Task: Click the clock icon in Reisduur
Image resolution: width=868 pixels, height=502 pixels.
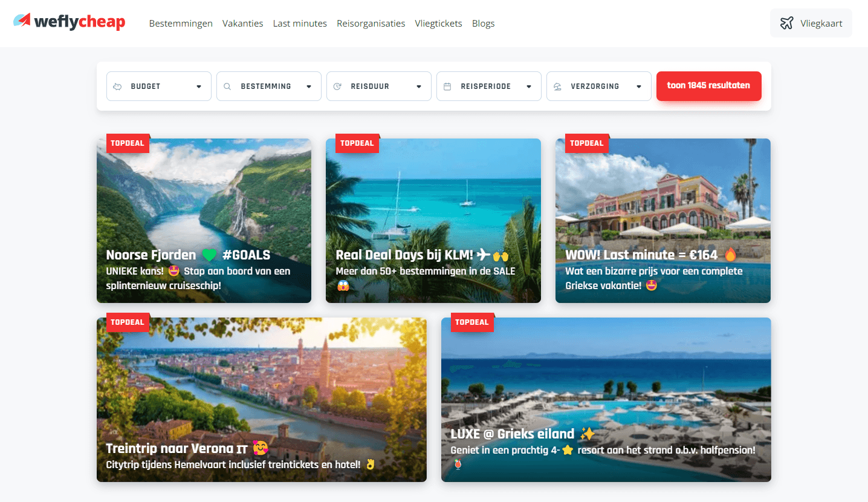Action: (337, 86)
